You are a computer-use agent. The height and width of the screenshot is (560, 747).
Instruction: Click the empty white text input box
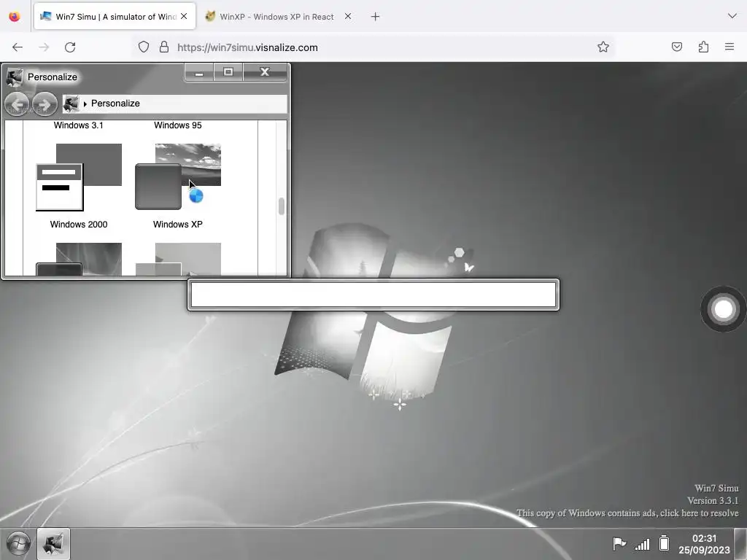point(373,295)
